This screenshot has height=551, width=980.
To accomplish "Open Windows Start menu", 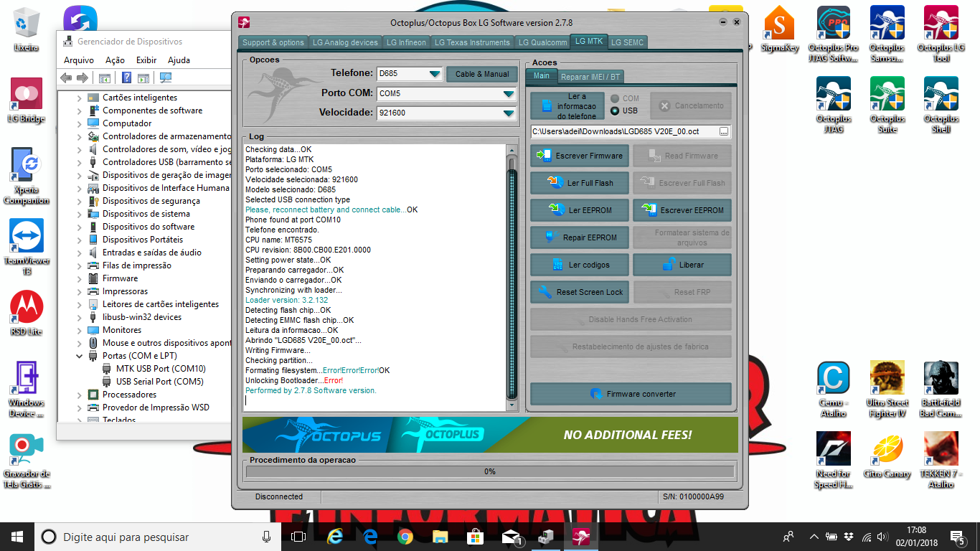I will pyautogui.click(x=17, y=537).
